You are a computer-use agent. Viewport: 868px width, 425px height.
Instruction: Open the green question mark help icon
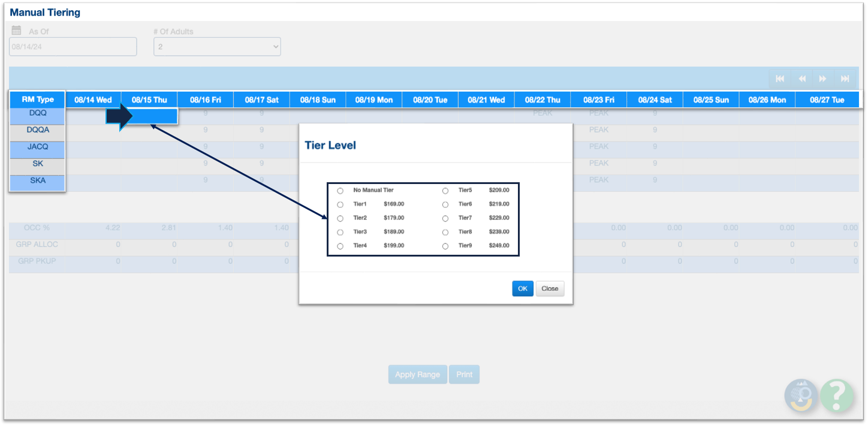pos(837,396)
